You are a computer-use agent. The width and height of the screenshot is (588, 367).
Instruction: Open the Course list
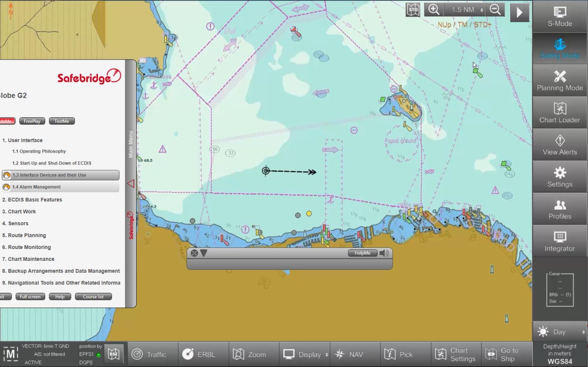(93, 297)
